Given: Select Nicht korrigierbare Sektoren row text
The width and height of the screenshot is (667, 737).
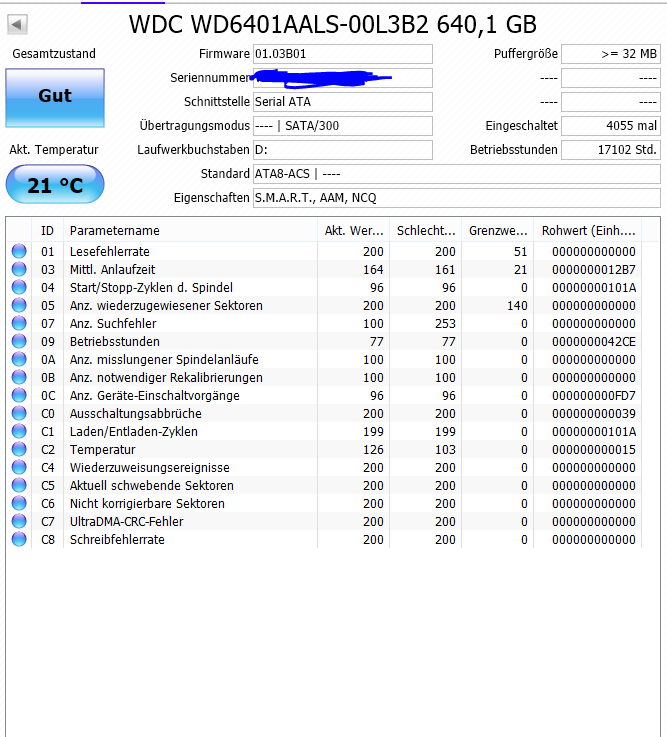Looking at the screenshot, I should [147, 504].
